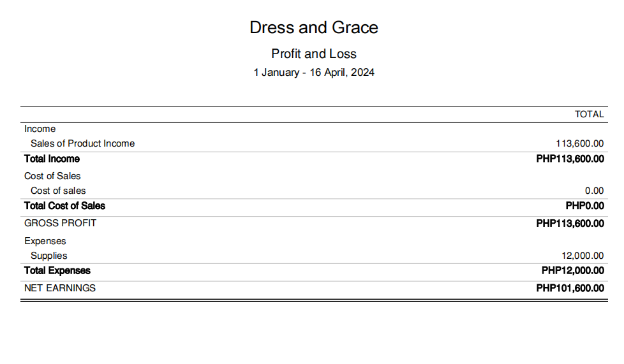The height and width of the screenshot is (364, 624).
Task: Open the 113,600.00 Sales of Product Income amount
Action: click(x=579, y=143)
